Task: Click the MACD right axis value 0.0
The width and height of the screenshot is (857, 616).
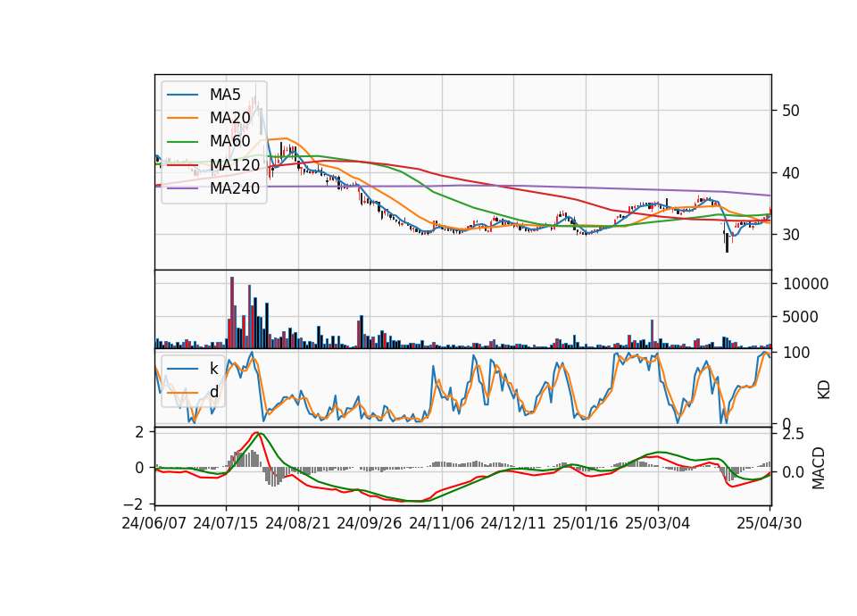Action: click(x=794, y=472)
